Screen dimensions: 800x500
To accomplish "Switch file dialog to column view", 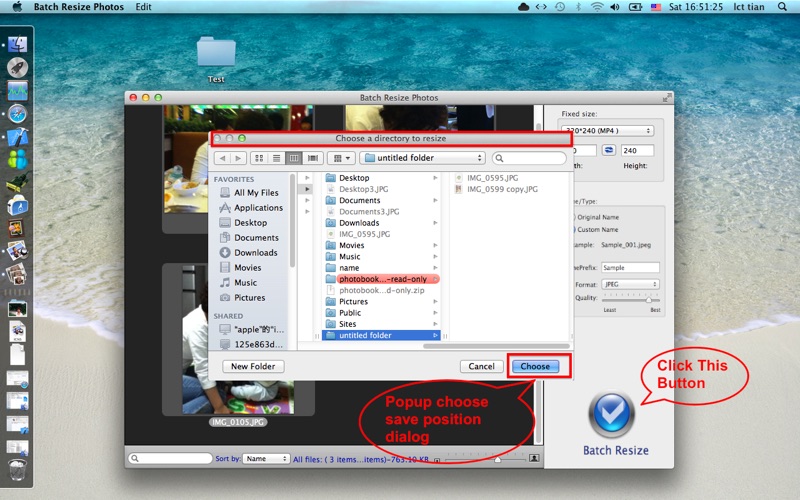I will click(294, 158).
